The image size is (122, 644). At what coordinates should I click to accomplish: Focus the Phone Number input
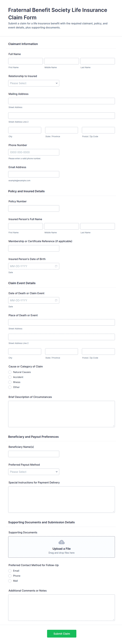[34, 152]
